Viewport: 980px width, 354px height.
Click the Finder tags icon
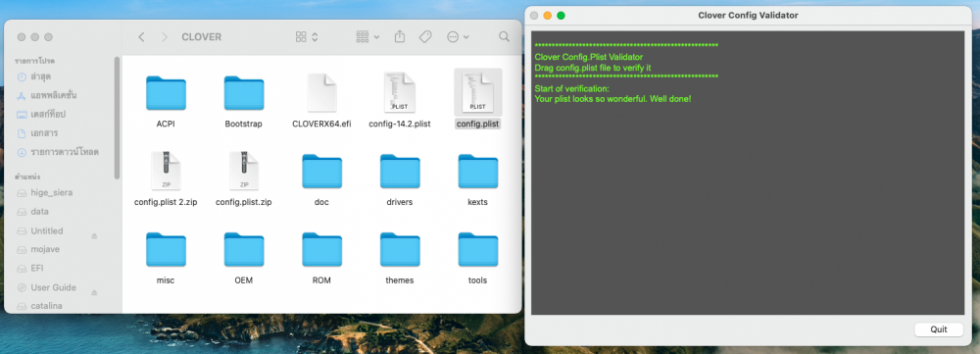425,37
